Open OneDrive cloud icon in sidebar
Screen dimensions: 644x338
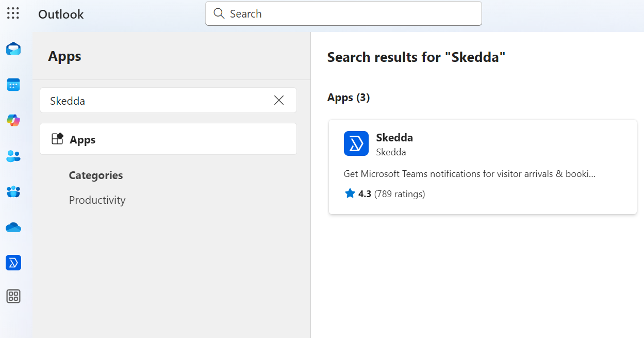click(13, 227)
